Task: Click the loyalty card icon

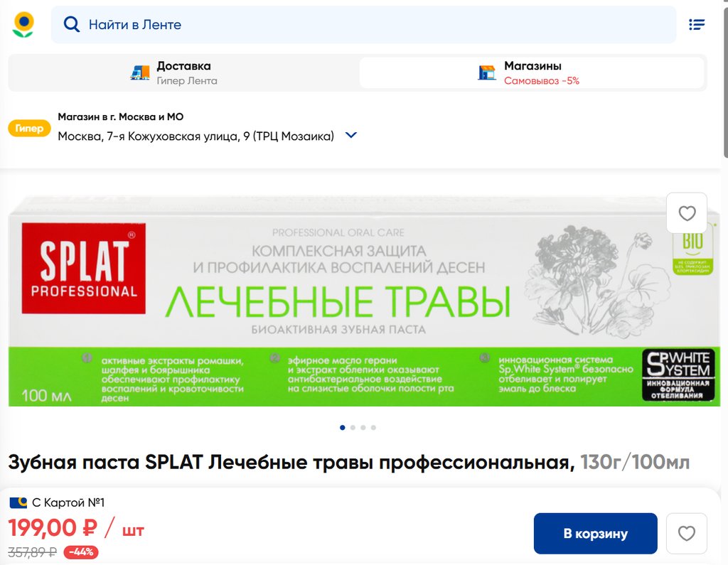Action: pyautogui.click(x=18, y=502)
